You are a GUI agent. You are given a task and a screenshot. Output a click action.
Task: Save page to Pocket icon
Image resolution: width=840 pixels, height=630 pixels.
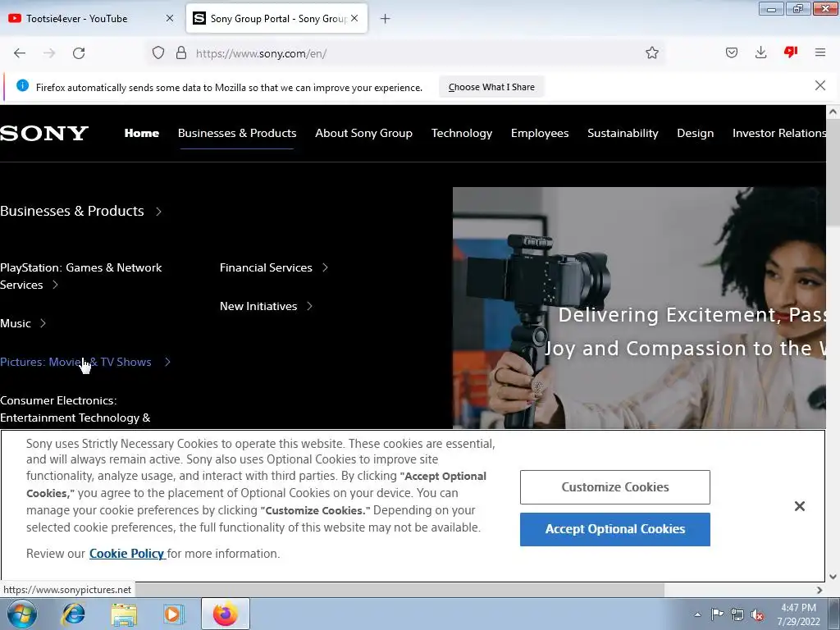732,52
